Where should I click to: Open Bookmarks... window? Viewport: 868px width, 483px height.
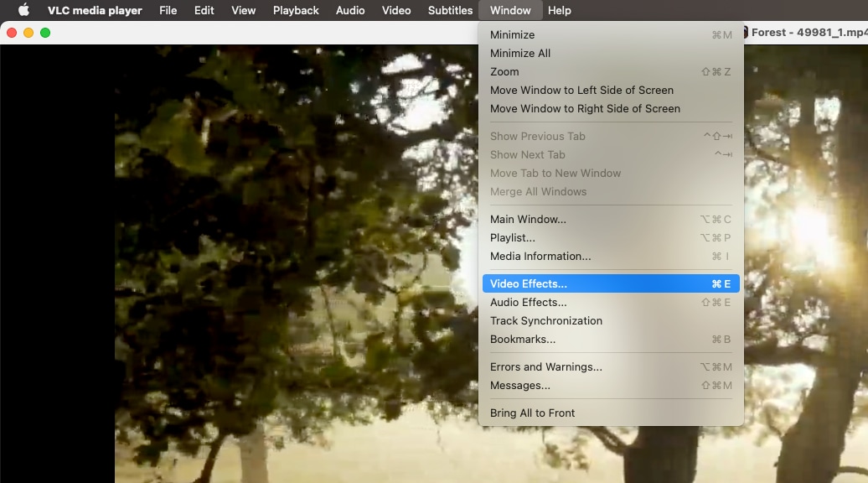pyautogui.click(x=611, y=339)
